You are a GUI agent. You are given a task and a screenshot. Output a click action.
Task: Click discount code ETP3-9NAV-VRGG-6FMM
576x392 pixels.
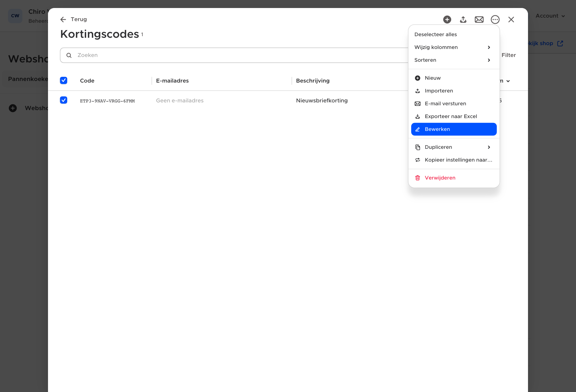[108, 101]
